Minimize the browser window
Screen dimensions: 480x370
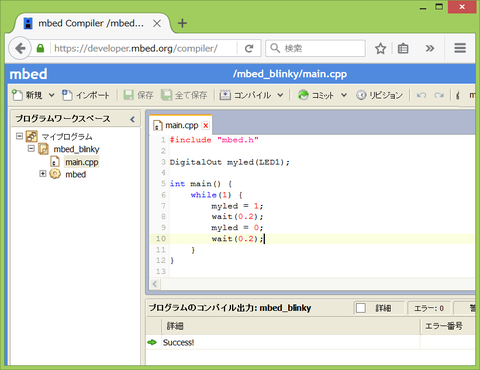point(423,7)
